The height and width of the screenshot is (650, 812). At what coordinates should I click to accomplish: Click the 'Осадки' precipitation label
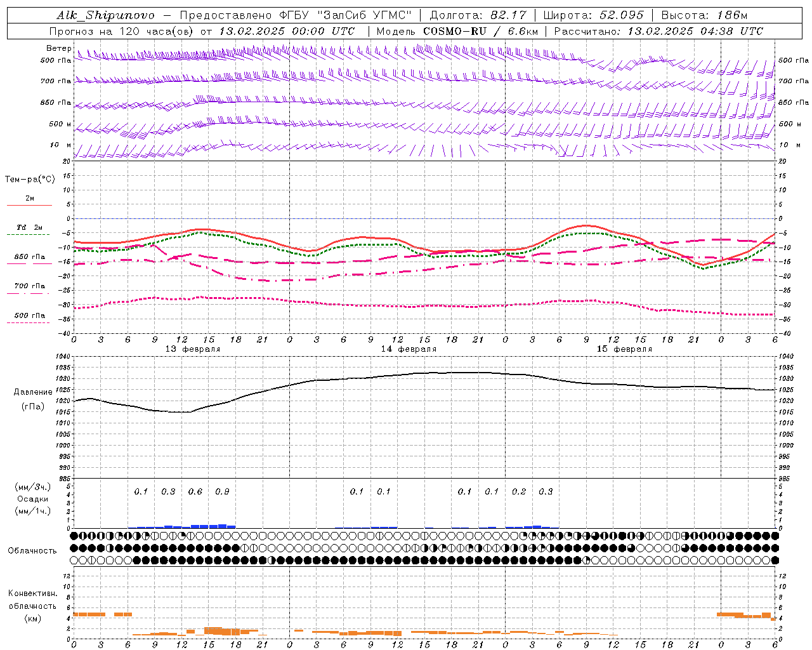click(x=33, y=499)
